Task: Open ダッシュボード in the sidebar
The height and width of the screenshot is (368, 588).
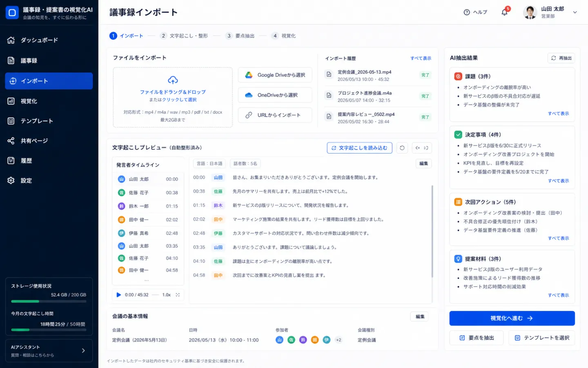Action: click(49, 40)
